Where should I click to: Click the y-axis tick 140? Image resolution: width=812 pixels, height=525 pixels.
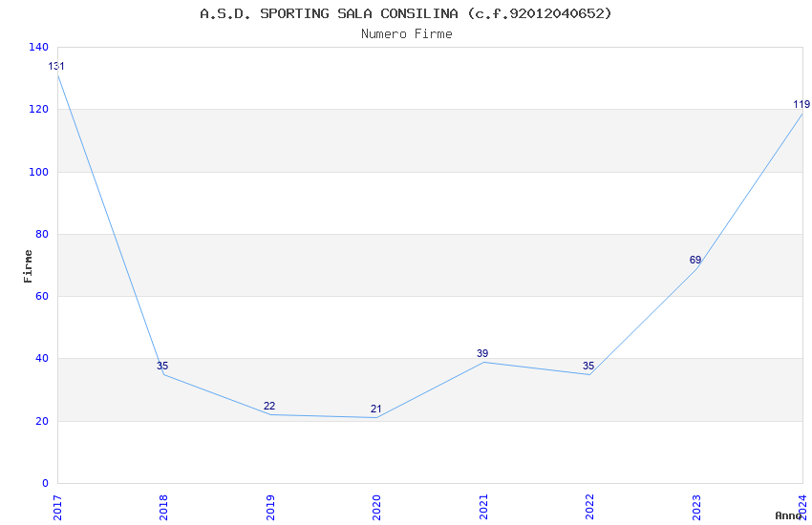38,47
